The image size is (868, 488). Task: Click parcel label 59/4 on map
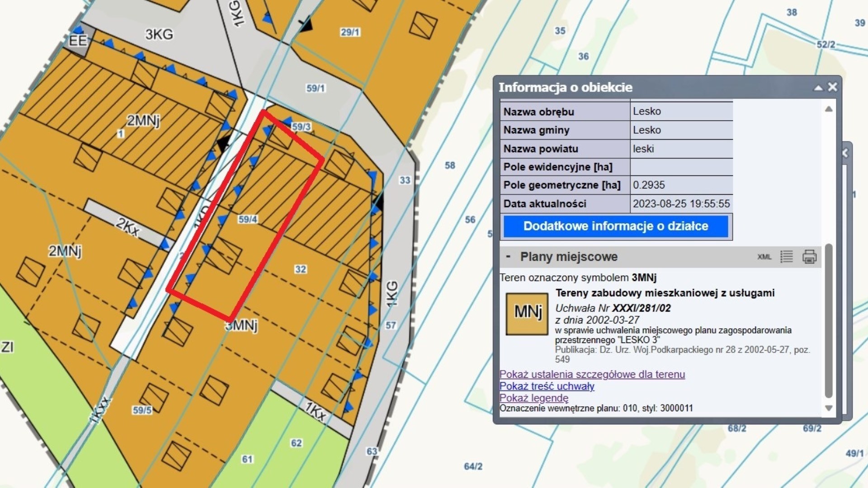(x=248, y=219)
